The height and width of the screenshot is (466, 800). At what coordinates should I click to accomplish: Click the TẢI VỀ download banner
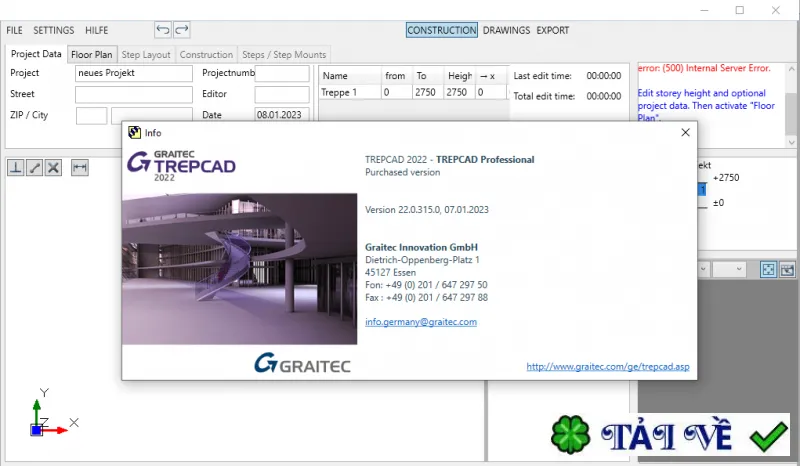pos(670,435)
